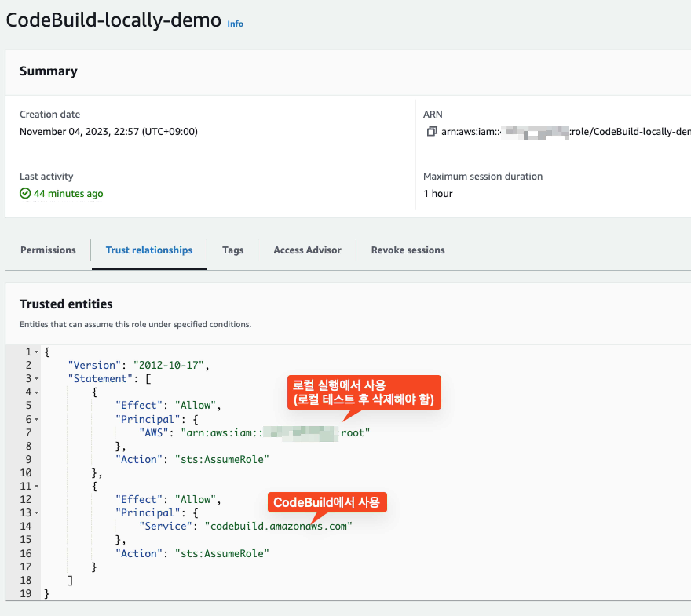Open the Info link beside role name
Image resolution: width=691 pixels, height=616 pixels.
pos(235,24)
